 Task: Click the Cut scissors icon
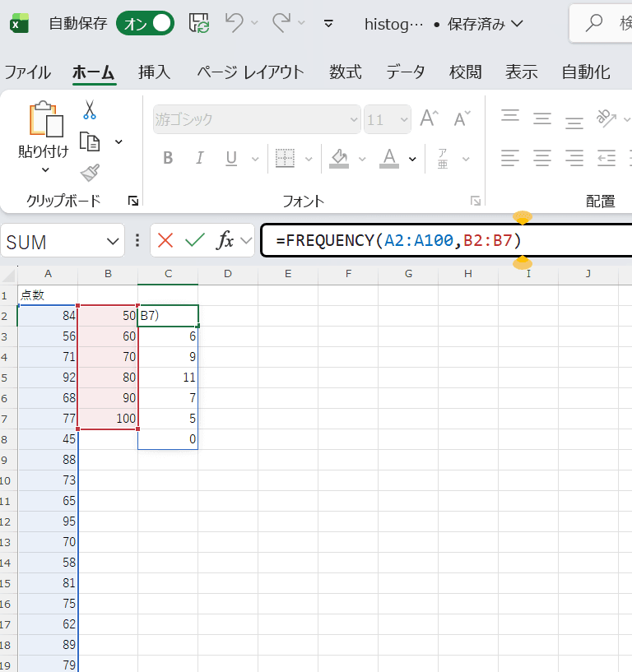[x=89, y=110]
